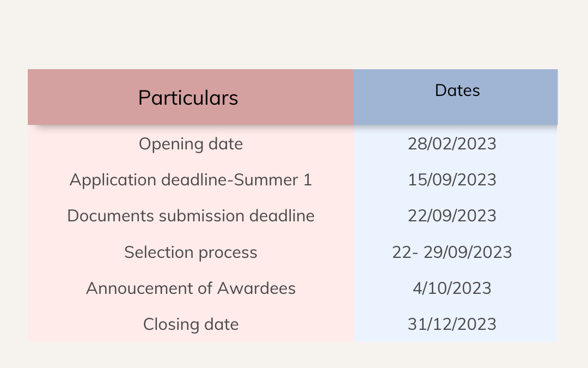This screenshot has height=368, width=588.
Task: Click the Documents submission deadline label
Action: coord(191,216)
